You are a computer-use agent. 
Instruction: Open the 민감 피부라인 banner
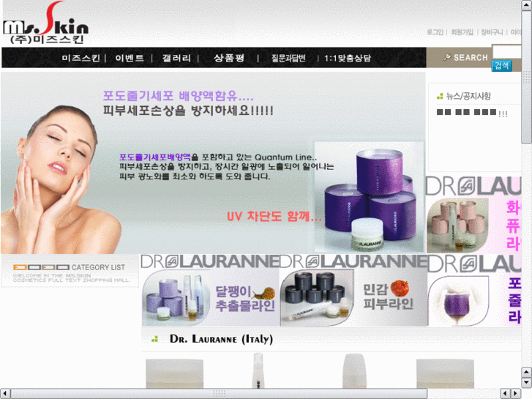353,291
